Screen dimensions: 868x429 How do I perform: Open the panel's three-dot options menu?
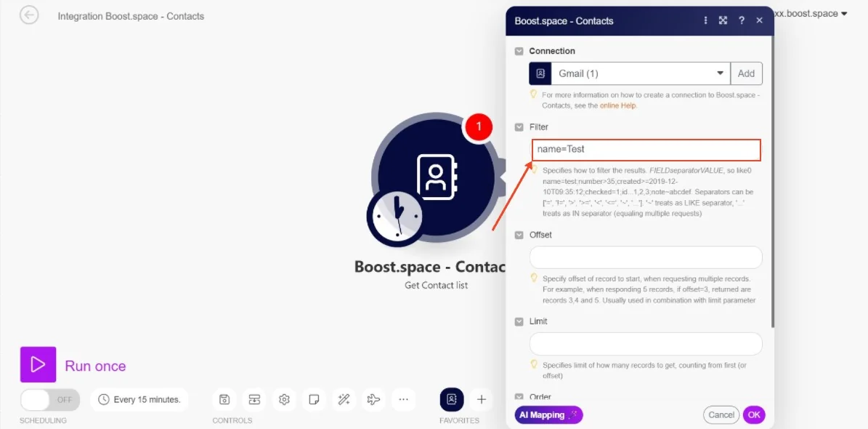pyautogui.click(x=705, y=20)
